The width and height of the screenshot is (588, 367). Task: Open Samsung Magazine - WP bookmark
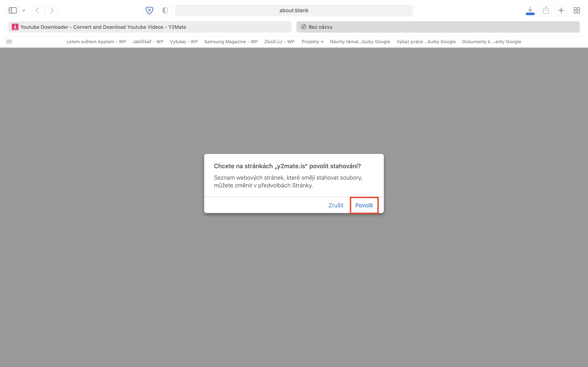231,42
